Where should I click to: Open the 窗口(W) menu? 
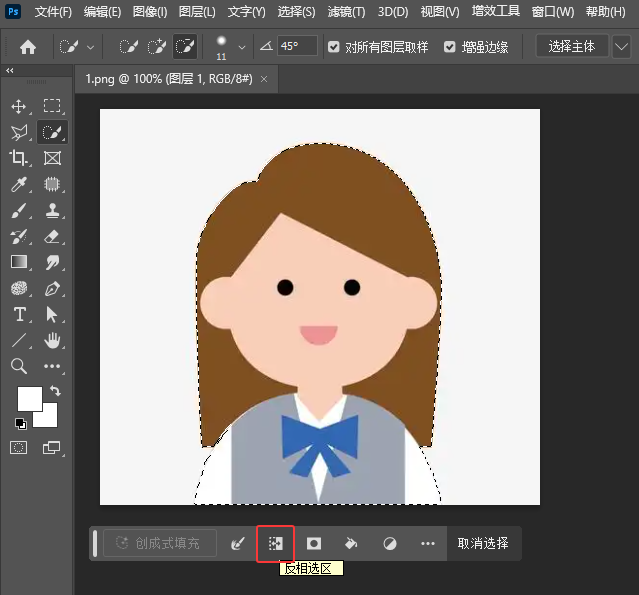point(553,12)
